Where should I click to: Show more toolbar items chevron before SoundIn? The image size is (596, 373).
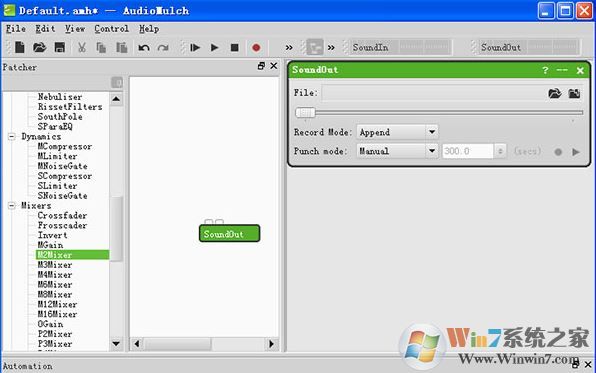(x=331, y=48)
